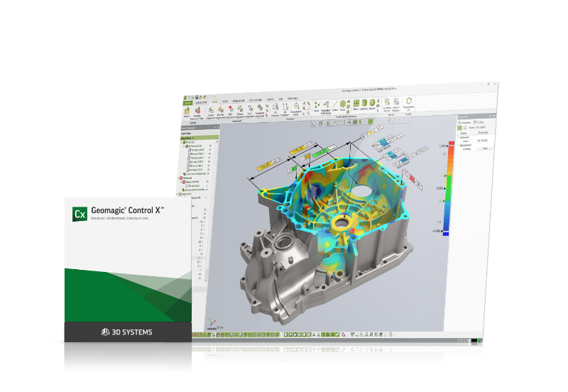The height and width of the screenshot is (392, 568).
Task: Close the Model Manager panel
Action: click(218, 127)
